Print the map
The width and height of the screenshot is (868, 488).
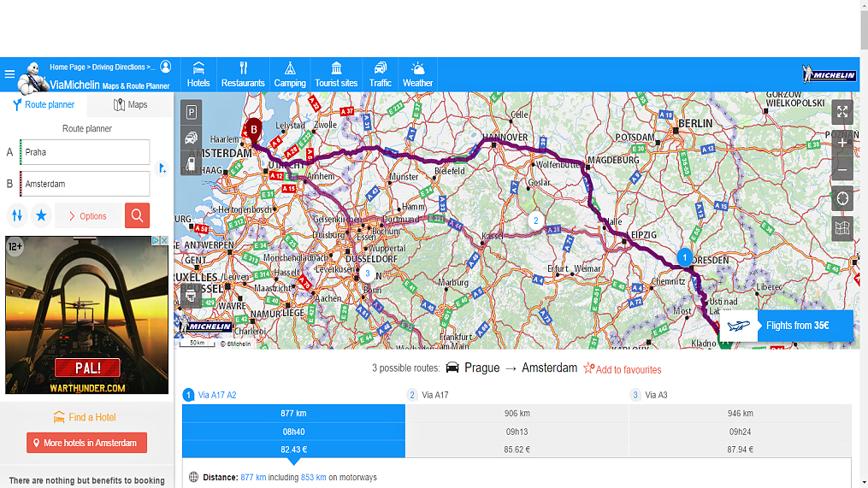pos(191,297)
